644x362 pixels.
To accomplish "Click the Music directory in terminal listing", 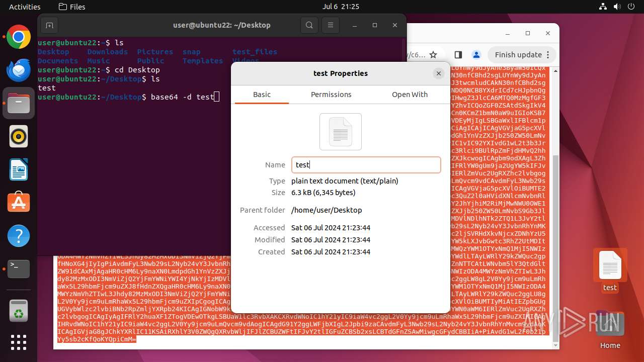I will 99,61.
